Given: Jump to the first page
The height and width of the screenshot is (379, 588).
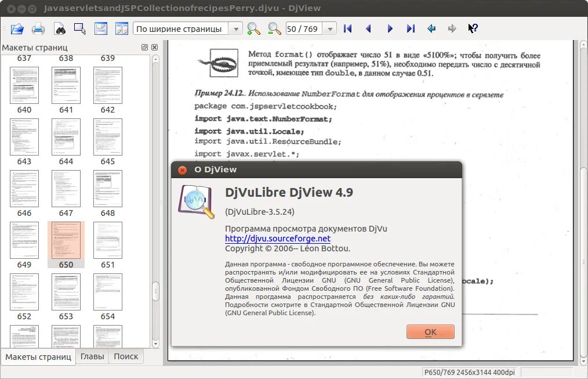Looking at the screenshot, I should (347, 28).
